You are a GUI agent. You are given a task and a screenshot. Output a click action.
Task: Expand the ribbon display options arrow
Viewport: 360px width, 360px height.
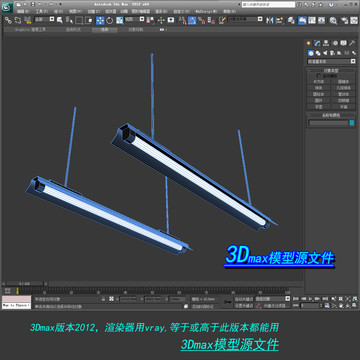[x=166, y=30]
